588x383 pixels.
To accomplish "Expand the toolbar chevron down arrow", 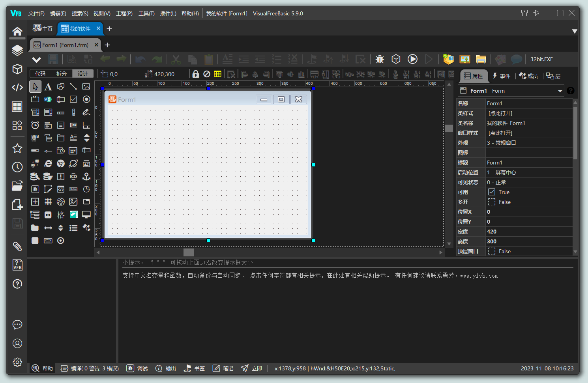I will (x=36, y=60).
